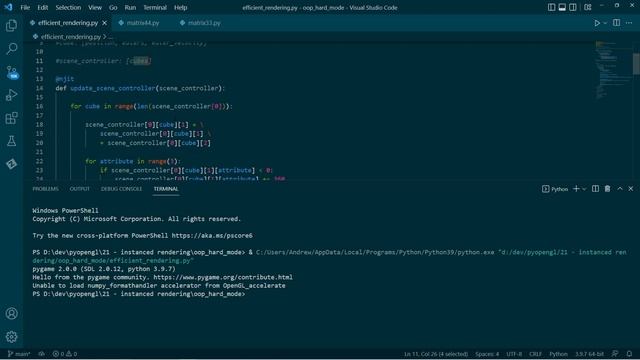Open the Terminal menu
This screenshot has height=360, width=640.
pos(155,7)
